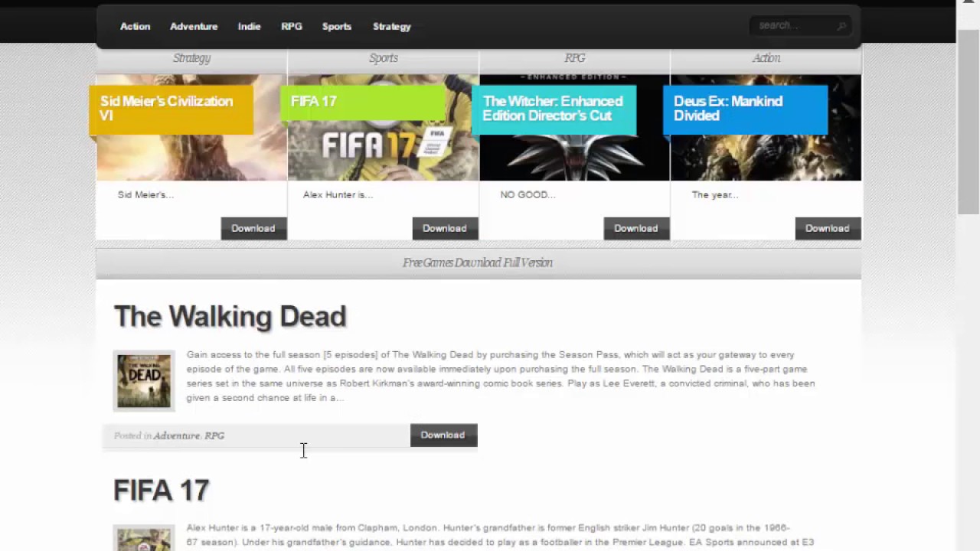This screenshot has width=980, height=551.
Task: Open The Walking Dead post heading
Action: [230, 316]
